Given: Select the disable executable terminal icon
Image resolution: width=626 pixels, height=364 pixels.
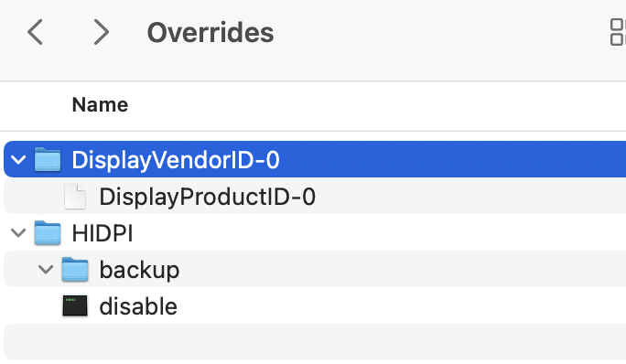Looking at the screenshot, I should pyautogui.click(x=75, y=306).
